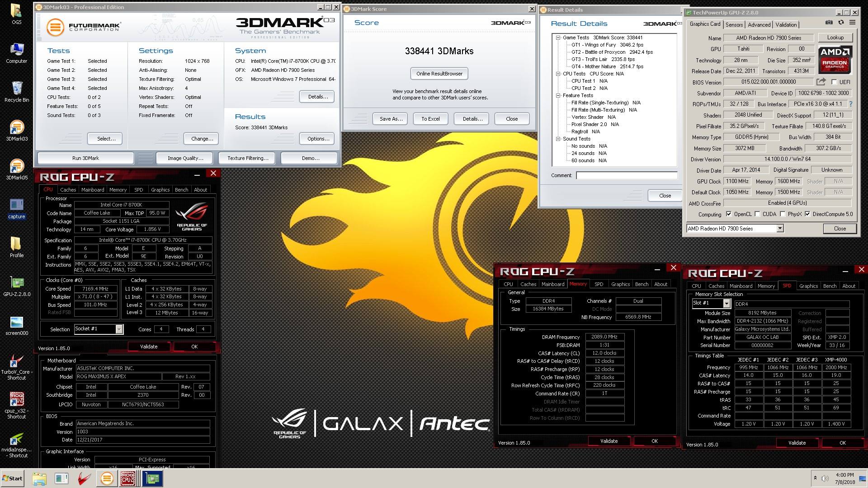Collapse the Game Tests tree node
The width and height of the screenshot is (868, 488).
(558, 38)
